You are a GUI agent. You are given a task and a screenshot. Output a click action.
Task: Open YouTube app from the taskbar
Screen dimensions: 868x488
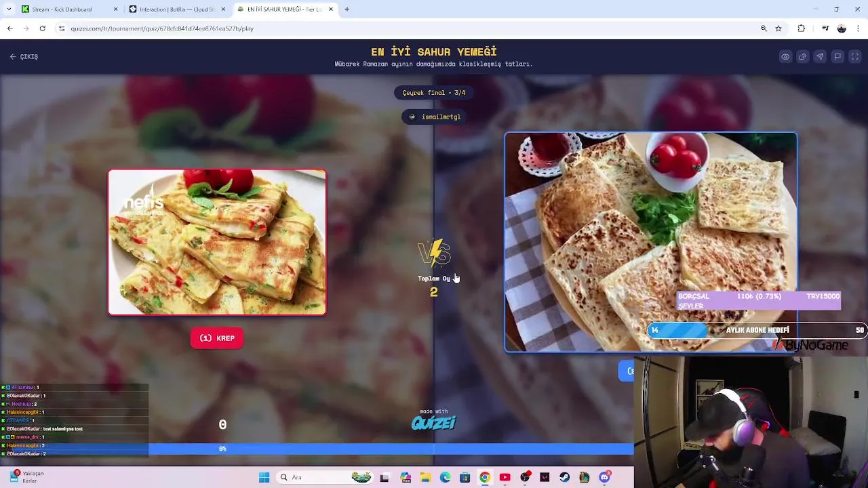click(505, 477)
